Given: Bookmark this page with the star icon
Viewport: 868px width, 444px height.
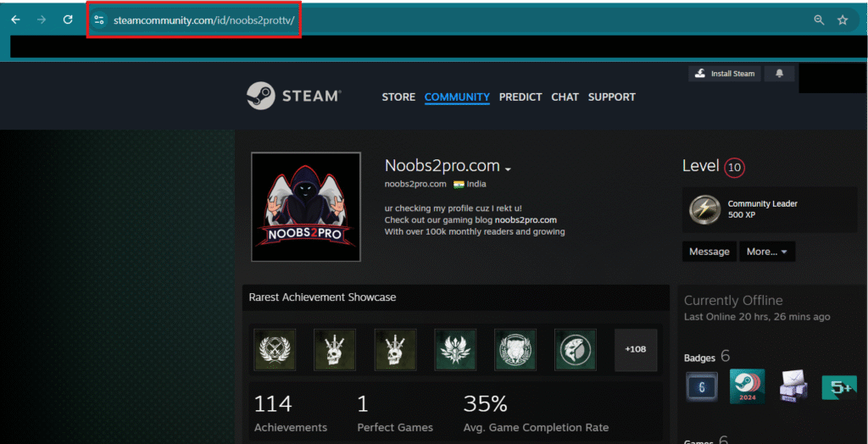Looking at the screenshot, I should 843,20.
